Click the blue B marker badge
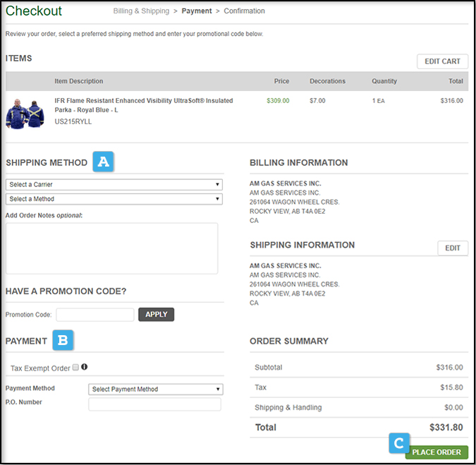 [63, 341]
